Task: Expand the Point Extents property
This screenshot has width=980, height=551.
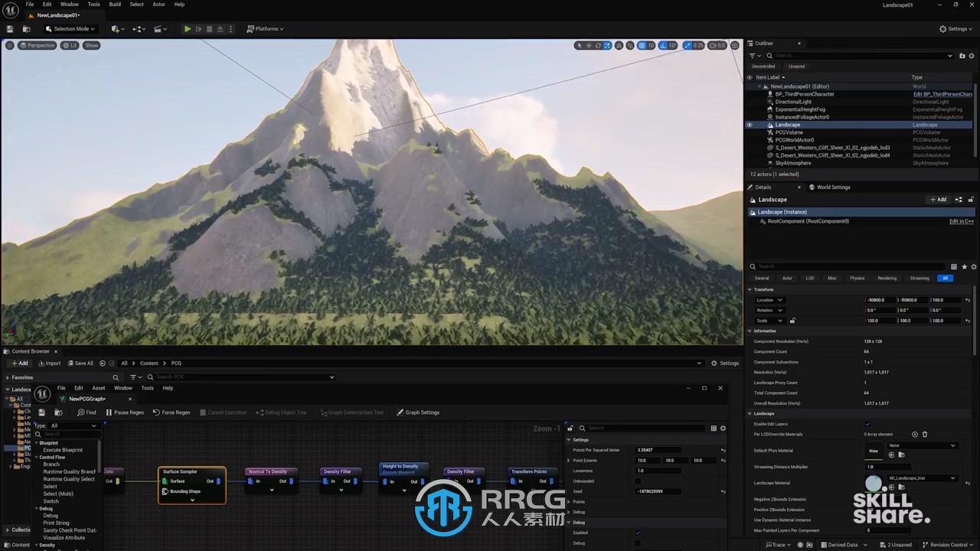Action: click(569, 461)
